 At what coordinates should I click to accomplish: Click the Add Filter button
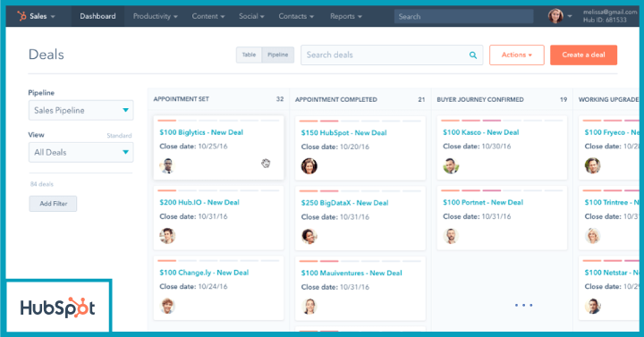[x=53, y=204]
